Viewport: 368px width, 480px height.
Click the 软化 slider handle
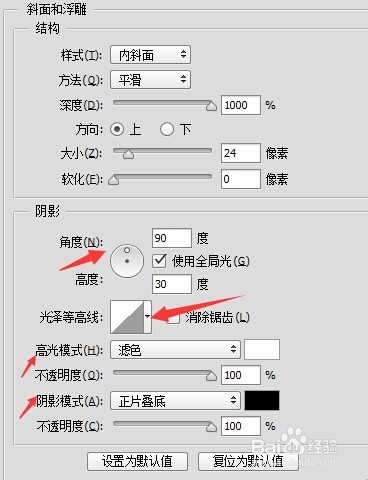point(114,179)
